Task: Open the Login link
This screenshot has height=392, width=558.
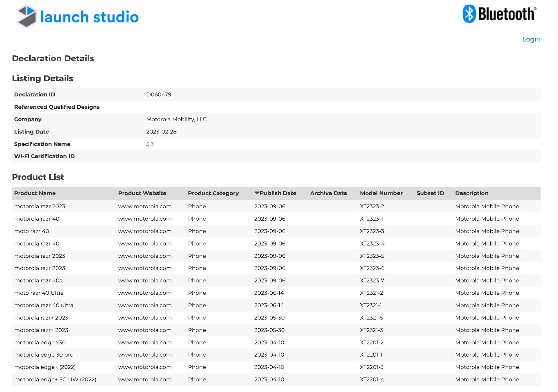Action: pos(531,39)
